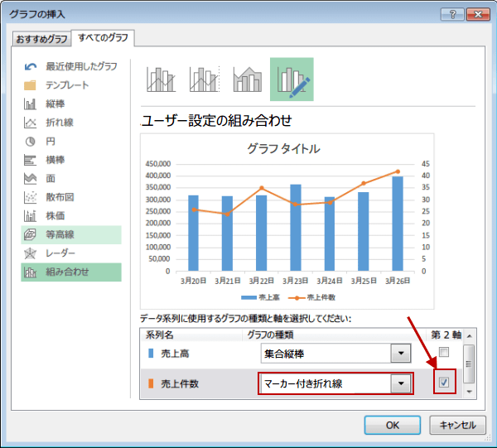Choose 散布図 category label
This screenshot has height=448, width=497.
point(60,197)
